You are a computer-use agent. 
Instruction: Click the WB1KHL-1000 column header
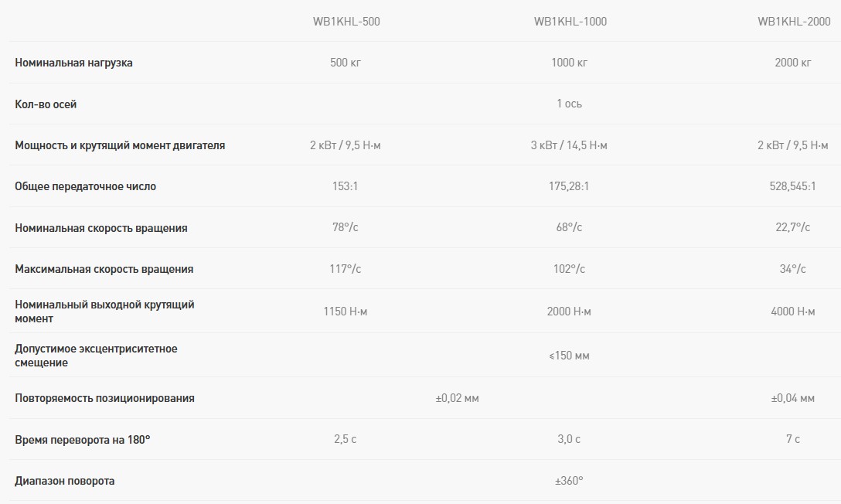(x=570, y=22)
